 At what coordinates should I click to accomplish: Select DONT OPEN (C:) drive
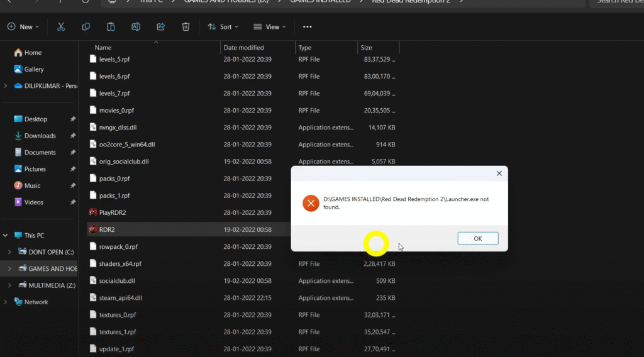coord(46,252)
